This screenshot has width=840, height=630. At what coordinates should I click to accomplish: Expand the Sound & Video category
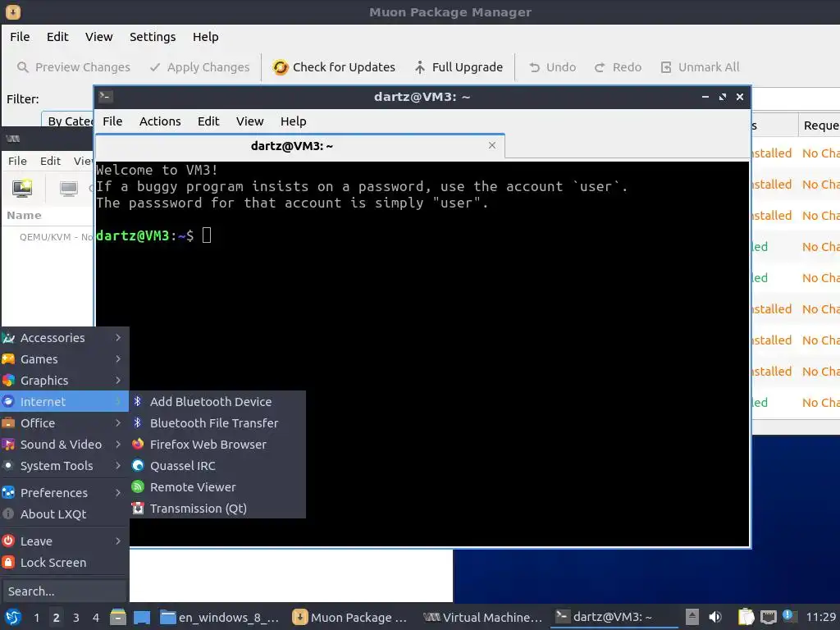63,444
